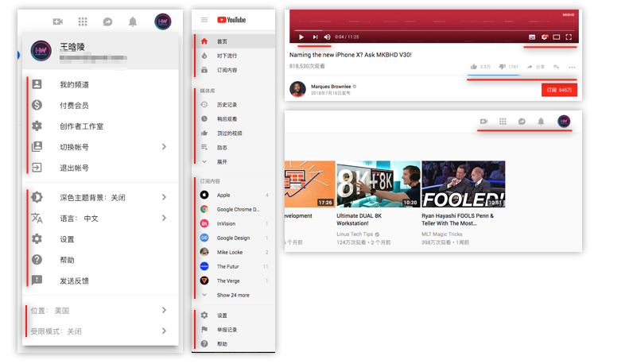Image resolution: width=629 pixels, height=364 pixels.
Task: Enter fullscreen in video player
Action: pos(569,37)
